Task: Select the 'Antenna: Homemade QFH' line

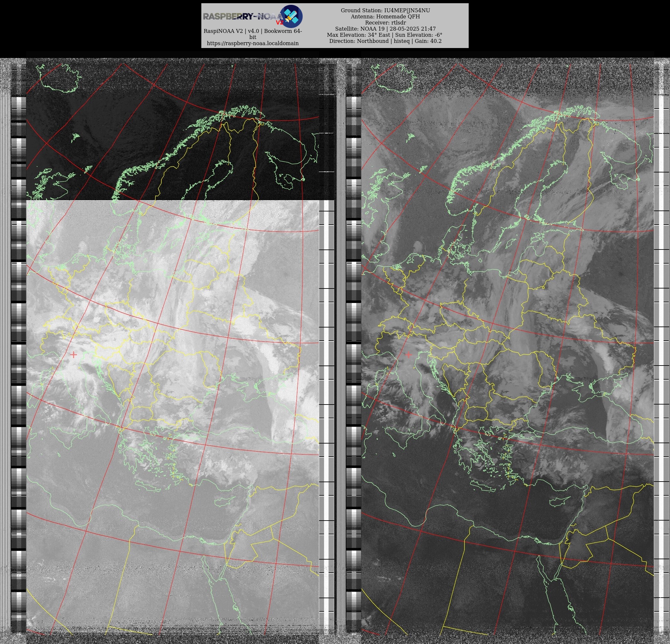Action: [385, 16]
